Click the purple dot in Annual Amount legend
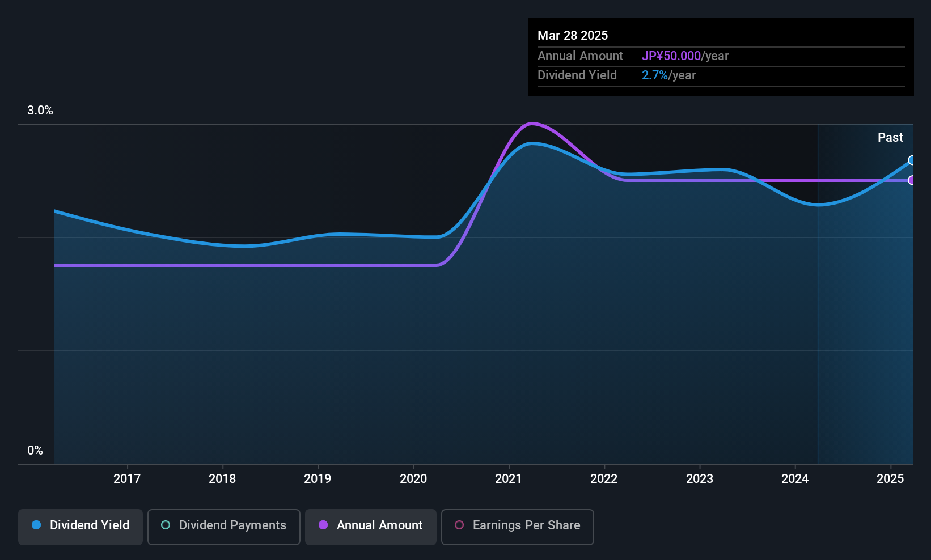 coord(323,525)
